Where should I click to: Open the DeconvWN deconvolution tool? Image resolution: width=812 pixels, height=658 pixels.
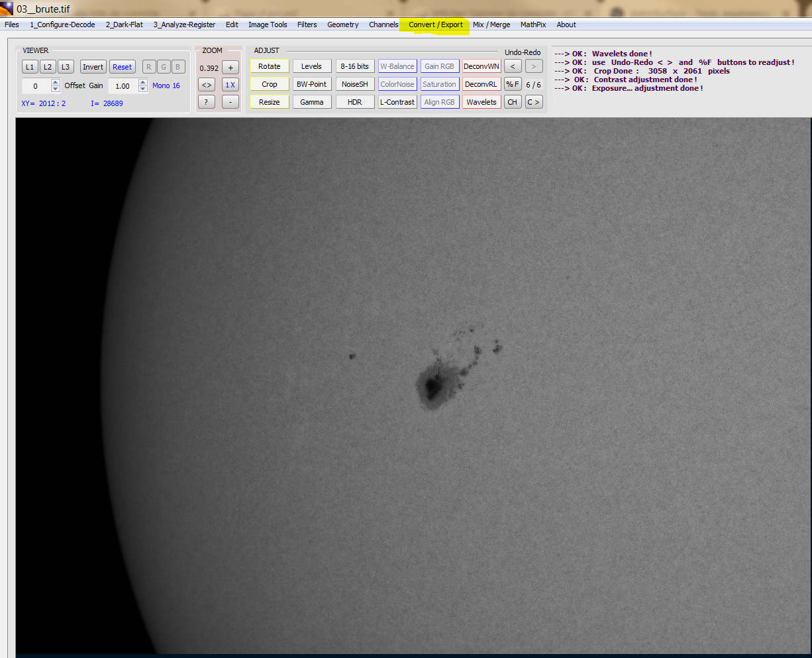[x=482, y=66]
